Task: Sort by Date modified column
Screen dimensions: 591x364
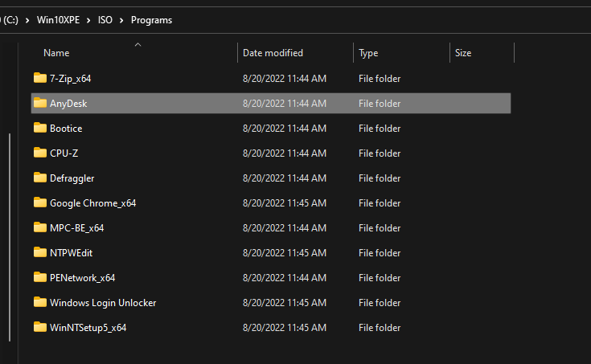Action: click(x=273, y=53)
